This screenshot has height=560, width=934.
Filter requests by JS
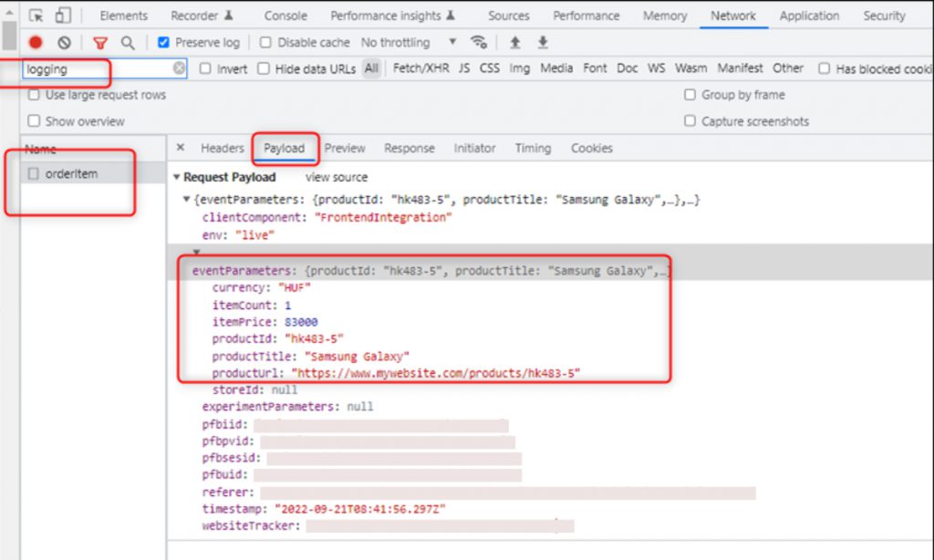point(464,68)
